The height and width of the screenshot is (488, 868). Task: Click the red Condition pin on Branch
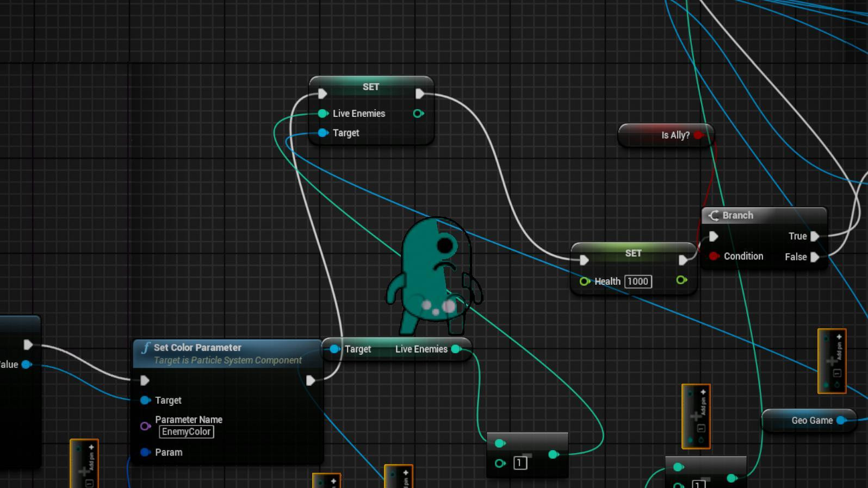[714, 256]
